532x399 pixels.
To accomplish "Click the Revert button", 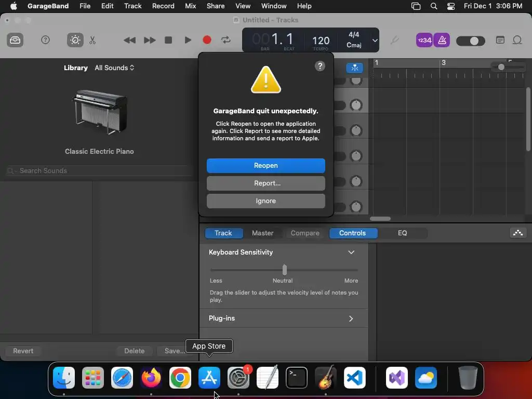I will point(23,351).
